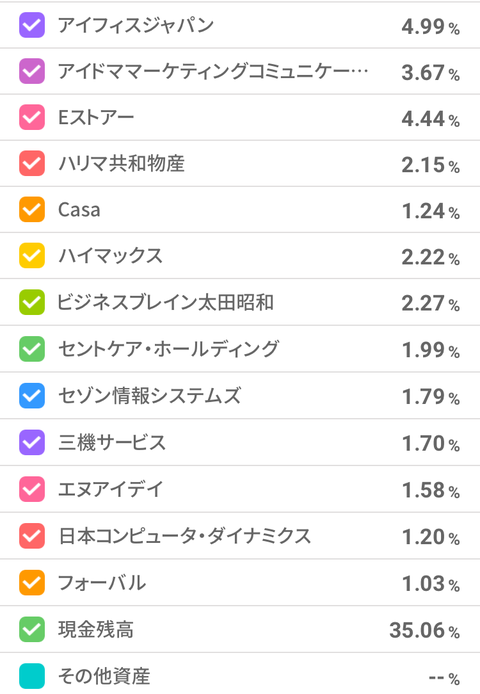Viewport: 480px width, 694px height.
Task: Toggle the purple 三機サービス checkbox
Action: coord(32,442)
